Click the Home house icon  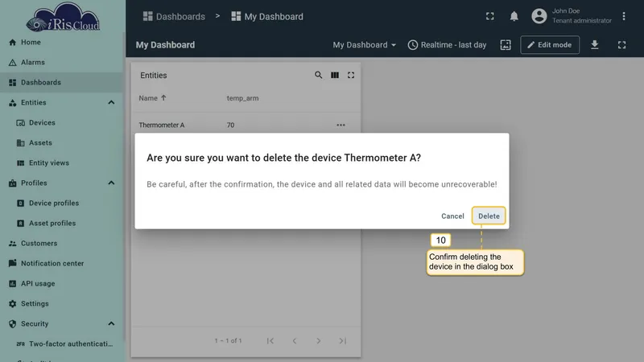click(x=12, y=43)
